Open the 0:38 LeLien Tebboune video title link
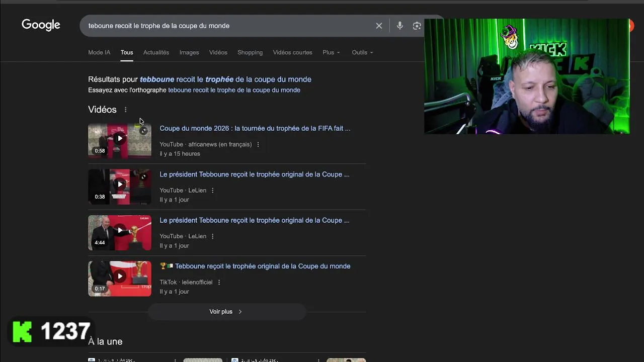Screen dimensions: 644x362 255,174
